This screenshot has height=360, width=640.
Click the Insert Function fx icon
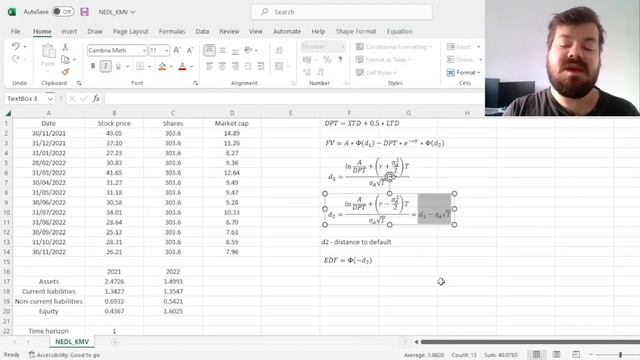pos(96,98)
